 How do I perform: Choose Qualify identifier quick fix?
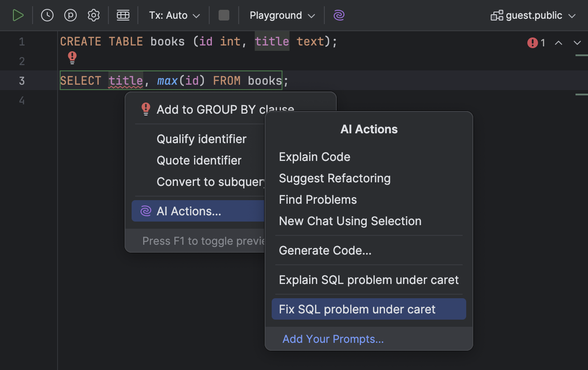pos(201,139)
